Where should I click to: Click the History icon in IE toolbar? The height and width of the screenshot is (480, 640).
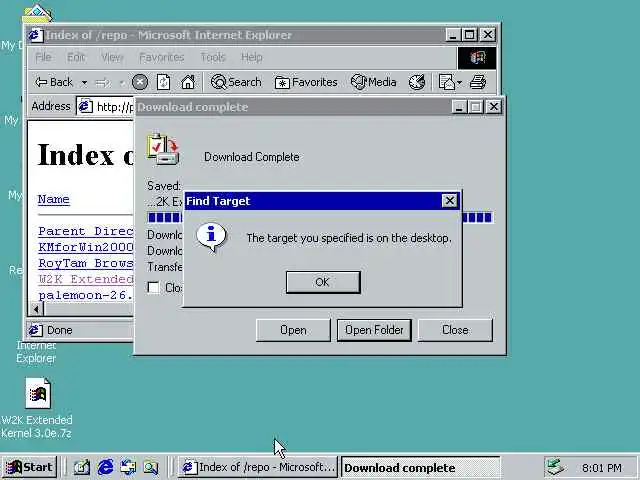point(417,82)
